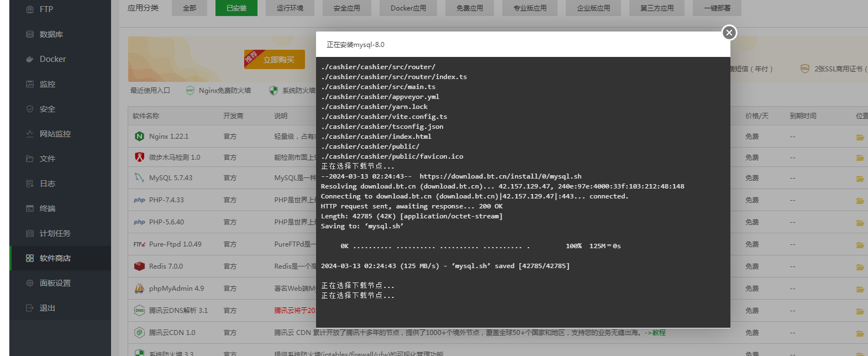The height and width of the screenshot is (356, 868).
Task: Click the ->教程 link in CDN row
Action: pos(655,333)
